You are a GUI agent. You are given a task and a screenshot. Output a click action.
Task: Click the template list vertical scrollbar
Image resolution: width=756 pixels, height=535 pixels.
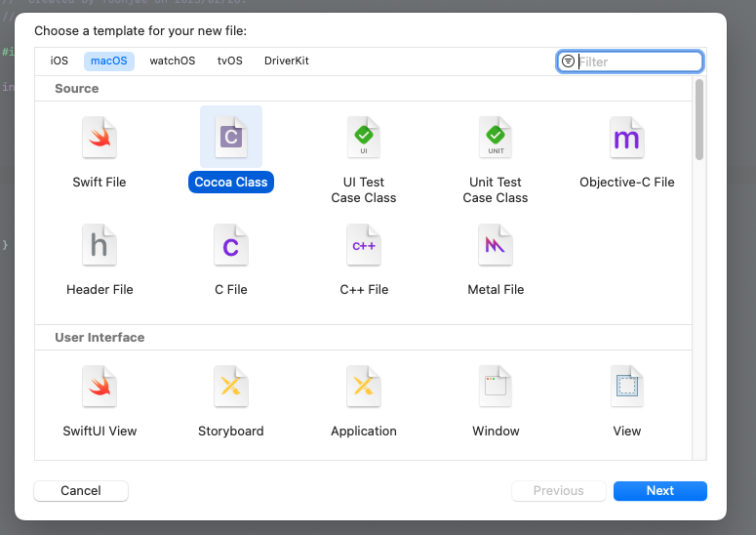coord(699,119)
